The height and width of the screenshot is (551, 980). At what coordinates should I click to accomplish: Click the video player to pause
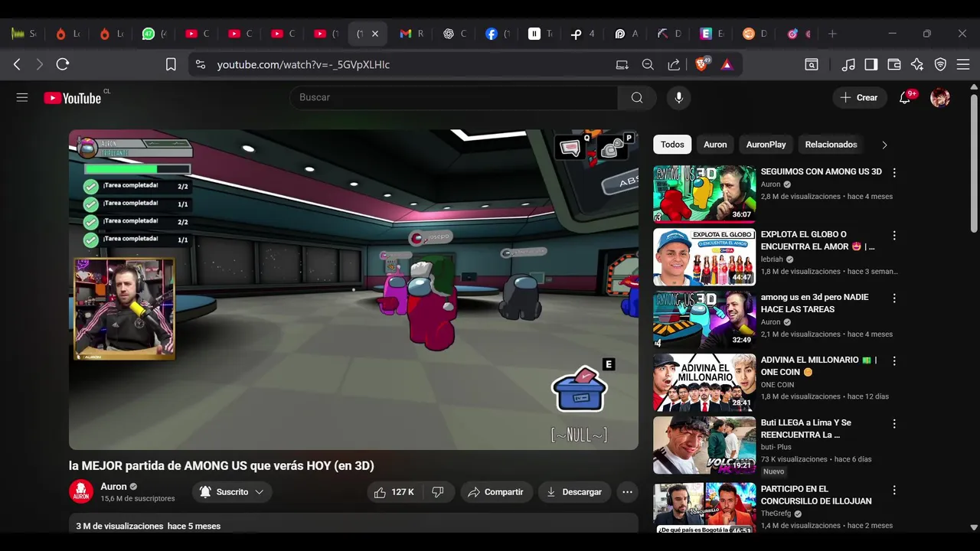click(x=354, y=289)
